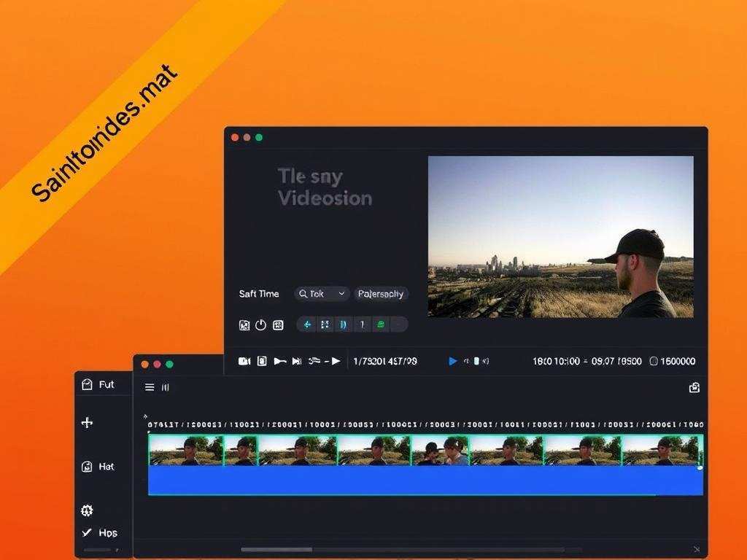Click the export icon in the timeline window
747x560 pixels.
pyautogui.click(x=694, y=388)
